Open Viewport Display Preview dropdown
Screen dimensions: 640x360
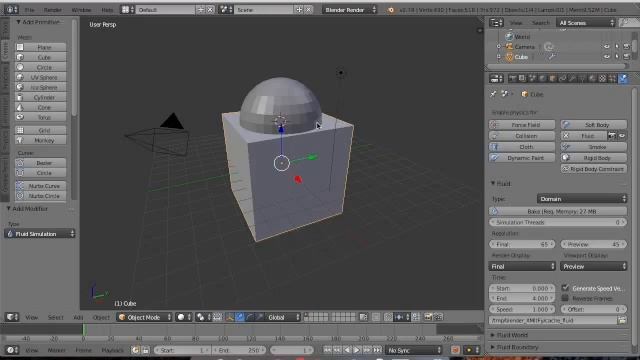click(x=594, y=267)
